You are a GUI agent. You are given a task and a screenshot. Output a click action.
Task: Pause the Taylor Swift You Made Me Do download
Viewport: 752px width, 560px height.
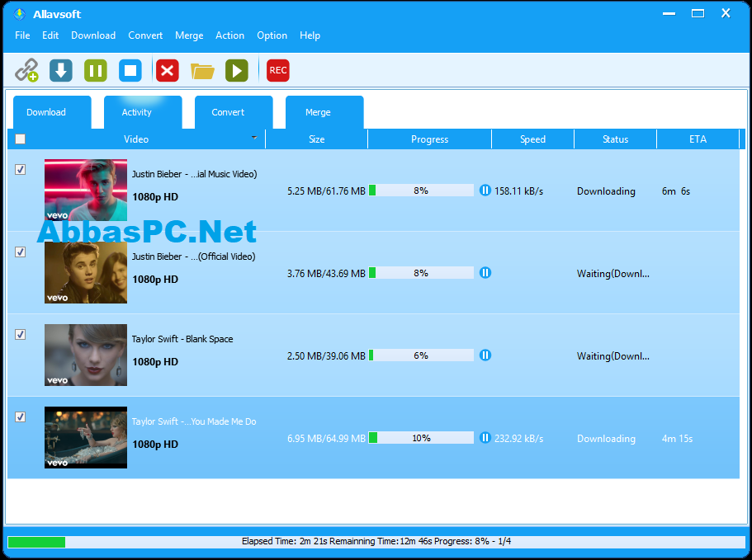tap(485, 437)
